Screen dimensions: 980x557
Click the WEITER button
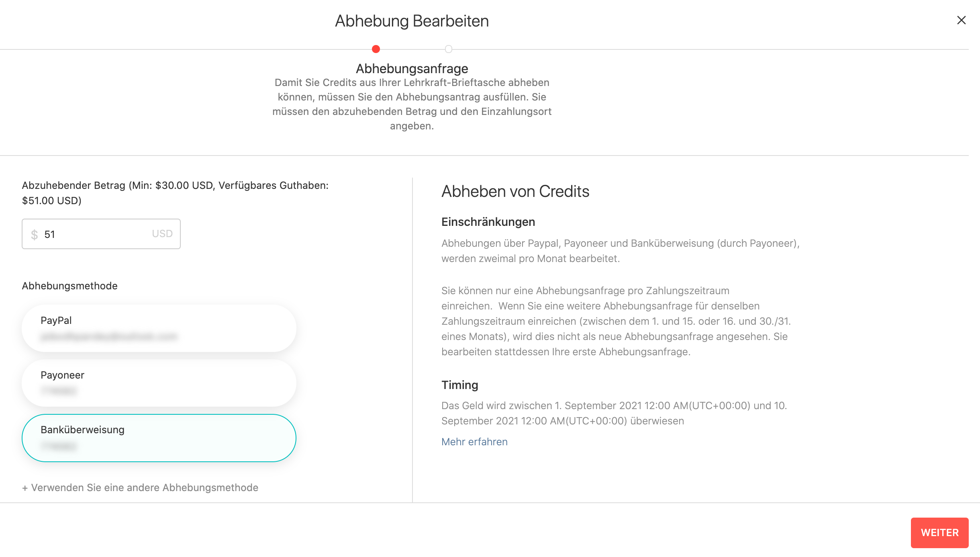(939, 532)
